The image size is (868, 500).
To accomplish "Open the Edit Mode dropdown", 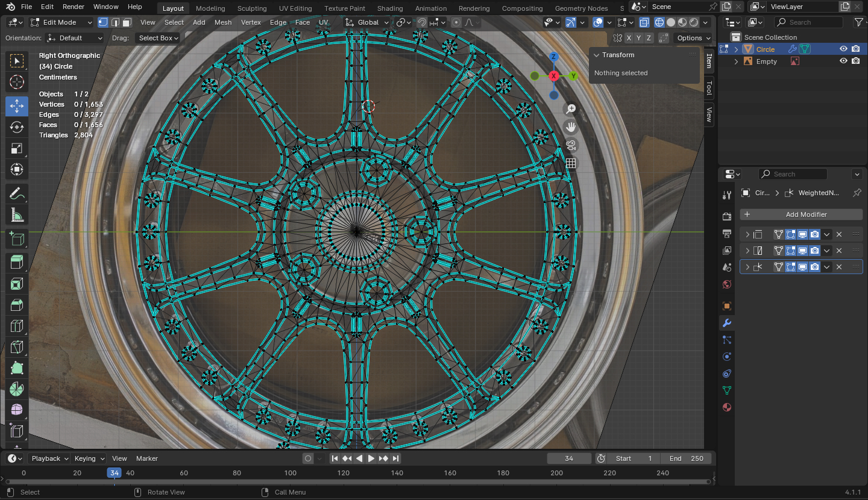I will point(61,22).
